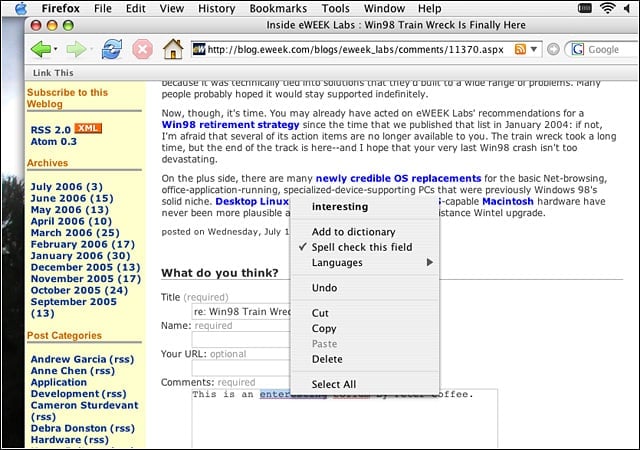Reload the page with the refresh icon
The image size is (640, 450).
[x=111, y=49]
